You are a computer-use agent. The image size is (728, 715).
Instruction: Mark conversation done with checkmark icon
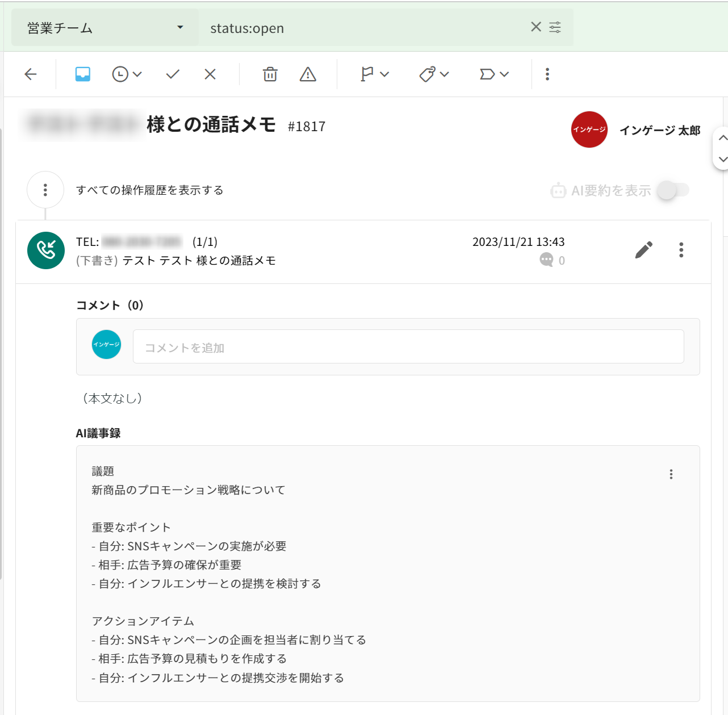[x=173, y=74]
